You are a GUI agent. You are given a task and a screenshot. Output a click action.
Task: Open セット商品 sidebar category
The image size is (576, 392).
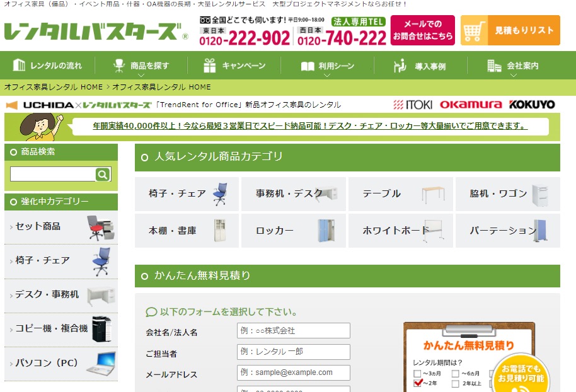tap(61, 227)
